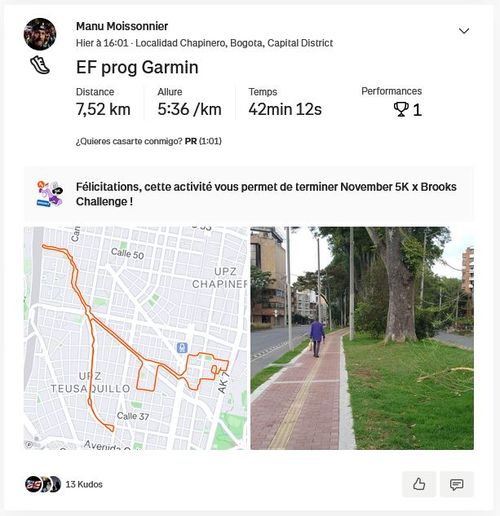This screenshot has height=516, width=500.
Task: Open the activity options chevron menu
Action: click(x=464, y=31)
